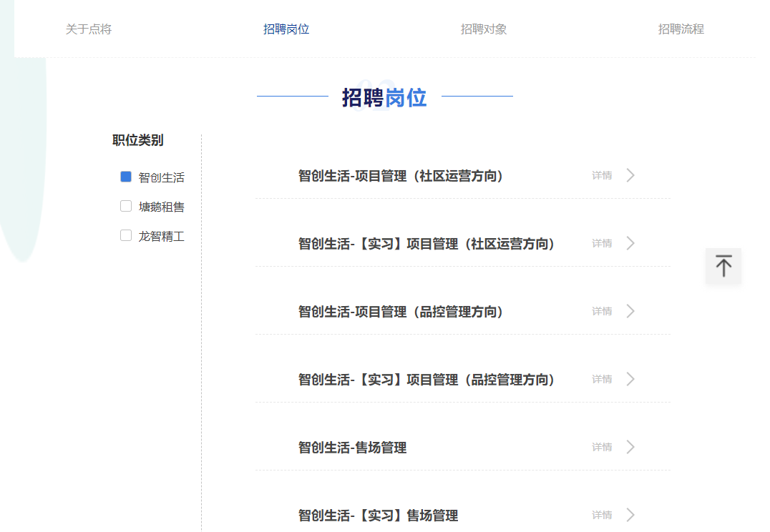Screen dimensions: 770x532
Task: Click 详情 for 【实习】项目管理（社区运营方向）
Action: coord(602,243)
